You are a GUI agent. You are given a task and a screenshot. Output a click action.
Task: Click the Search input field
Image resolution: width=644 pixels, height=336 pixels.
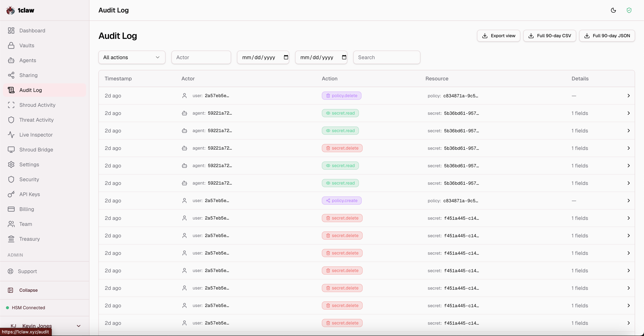click(x=386, y=57)
